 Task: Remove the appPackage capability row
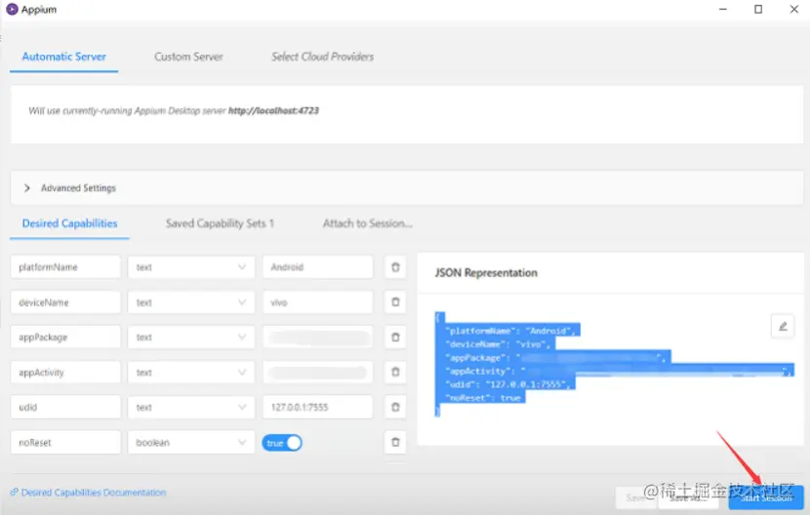[x=395, y=338]
